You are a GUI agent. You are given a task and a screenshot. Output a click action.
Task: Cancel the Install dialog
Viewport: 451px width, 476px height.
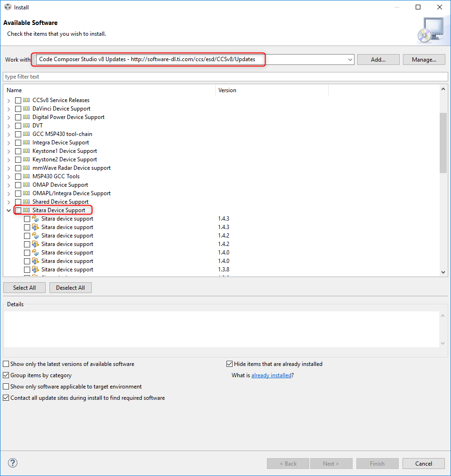(x=423, y=463)
